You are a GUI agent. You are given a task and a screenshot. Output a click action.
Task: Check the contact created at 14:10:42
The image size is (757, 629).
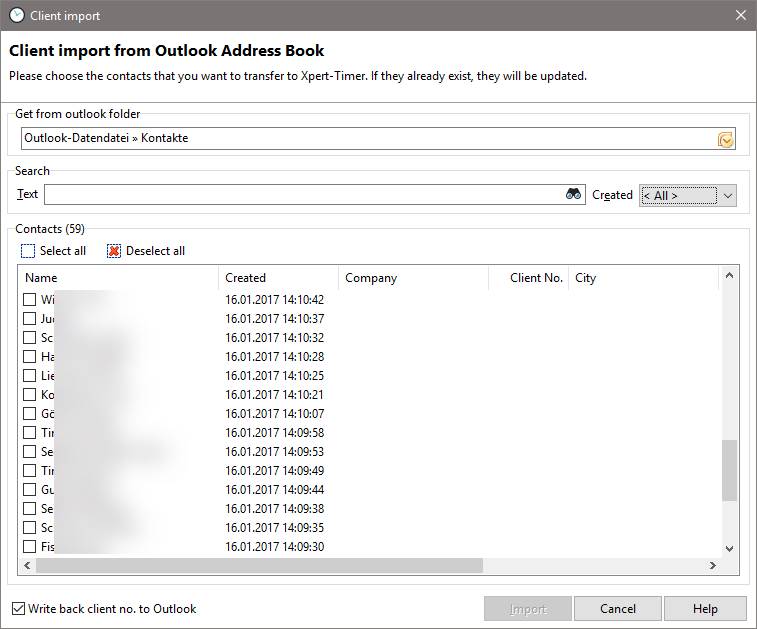coord(30,299)
